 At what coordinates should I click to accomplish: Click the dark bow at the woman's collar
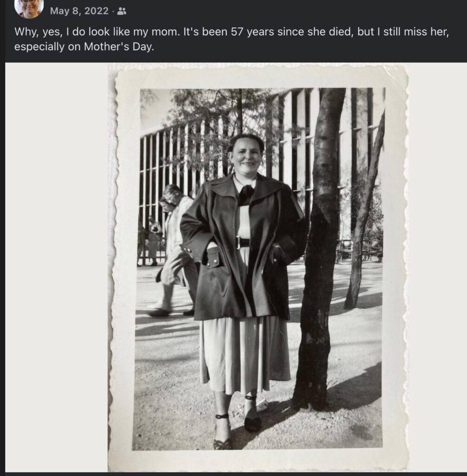[245, 195]
